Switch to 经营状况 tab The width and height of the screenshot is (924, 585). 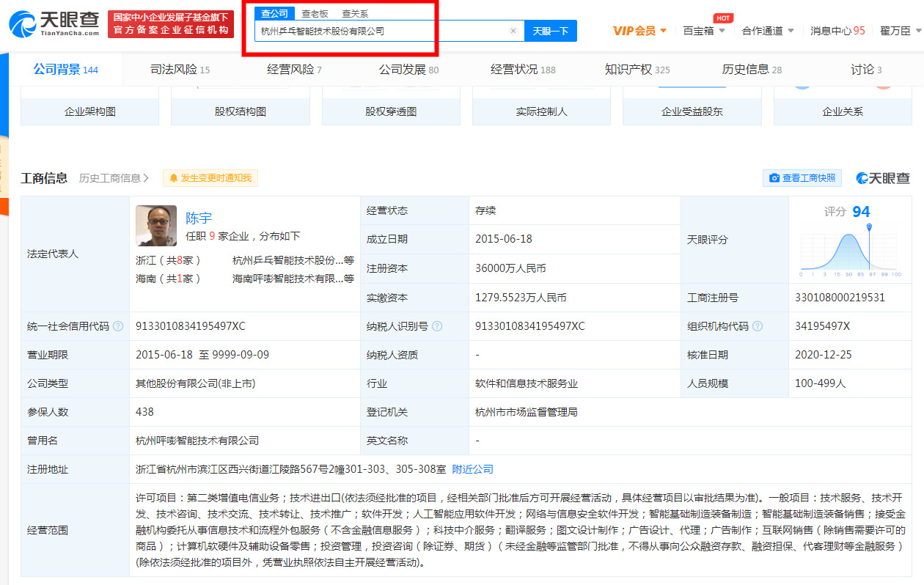(523, 70)
